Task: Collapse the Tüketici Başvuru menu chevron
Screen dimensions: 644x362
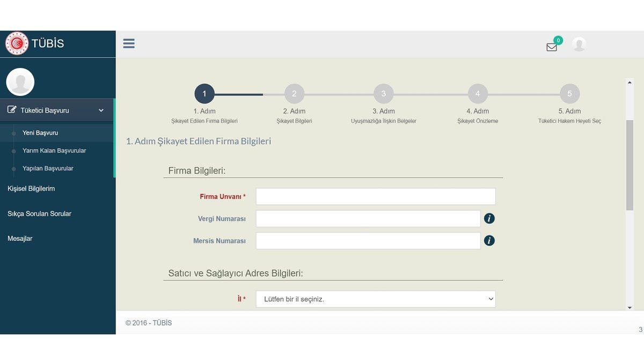Action: (101, 110)
